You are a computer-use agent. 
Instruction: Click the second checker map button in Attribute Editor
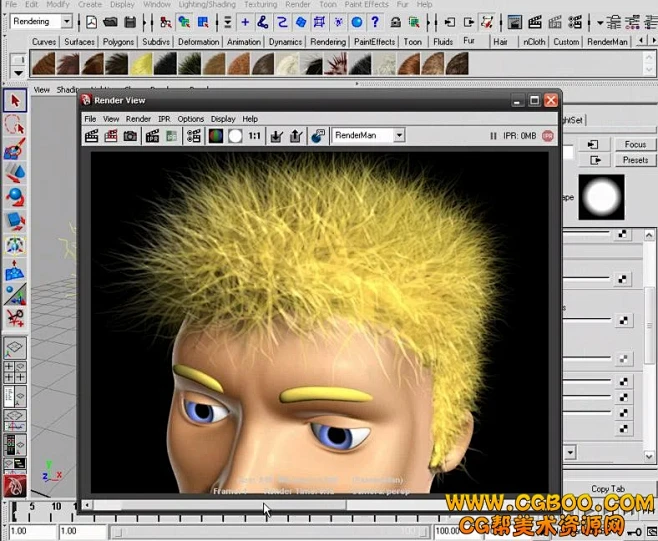tap(622, 279)
